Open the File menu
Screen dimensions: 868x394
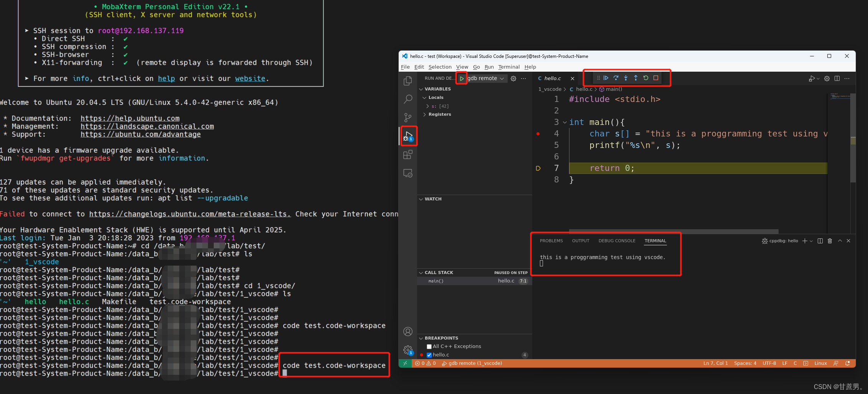pos(405,67)
